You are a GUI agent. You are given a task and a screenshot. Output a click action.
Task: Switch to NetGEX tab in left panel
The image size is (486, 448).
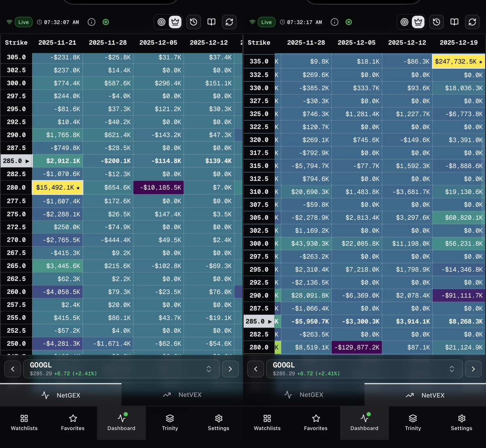(x=61, y=395)
